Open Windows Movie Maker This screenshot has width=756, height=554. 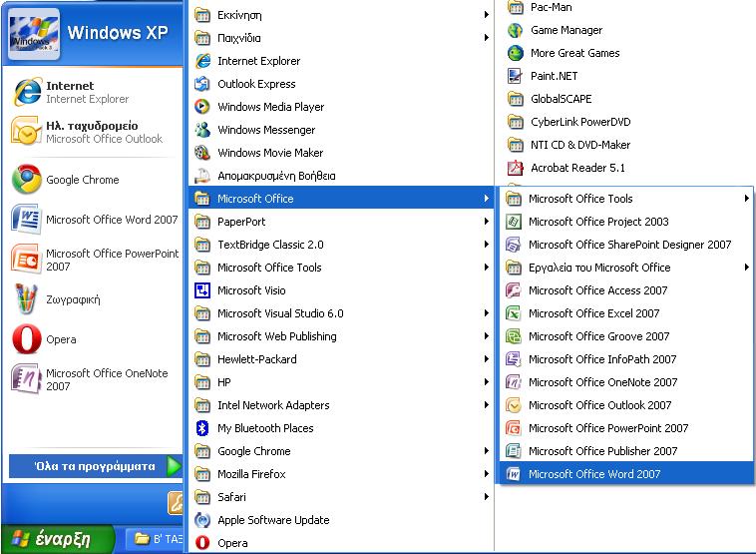pyautogui.click(x=342, y=153)
